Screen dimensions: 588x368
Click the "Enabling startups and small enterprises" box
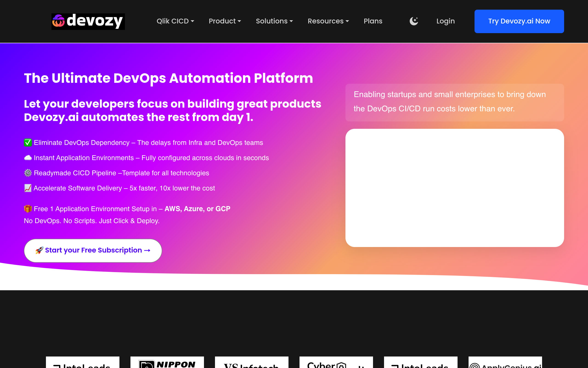(454, 103)
